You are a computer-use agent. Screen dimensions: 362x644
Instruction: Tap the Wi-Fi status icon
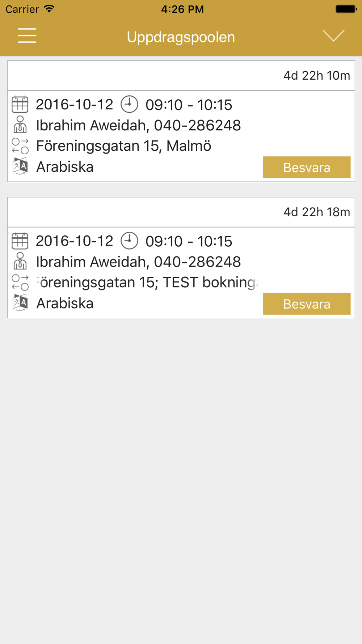point(49,9)
